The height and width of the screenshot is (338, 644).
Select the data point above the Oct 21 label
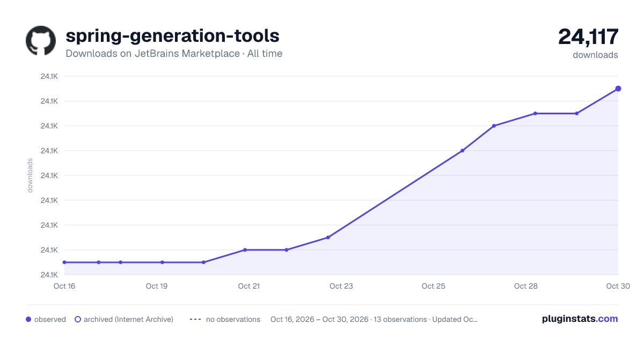pyautogui.click(x=245, y=250)
